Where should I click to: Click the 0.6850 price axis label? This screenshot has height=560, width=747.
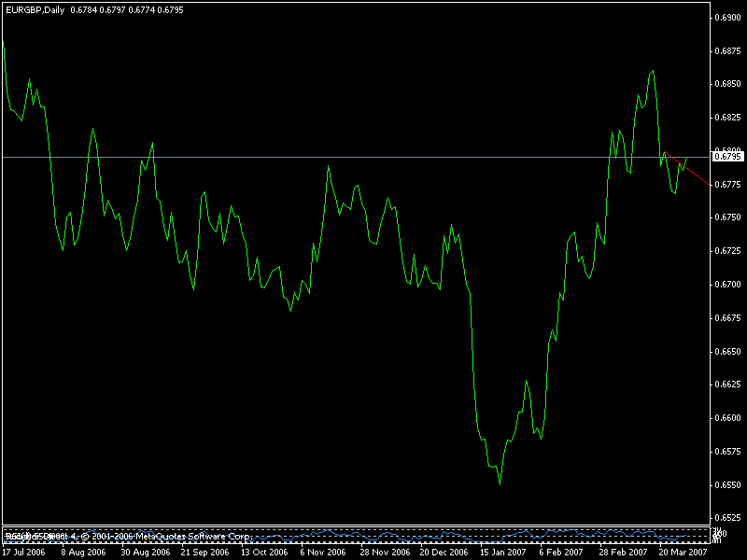click(x=726, y=84)
